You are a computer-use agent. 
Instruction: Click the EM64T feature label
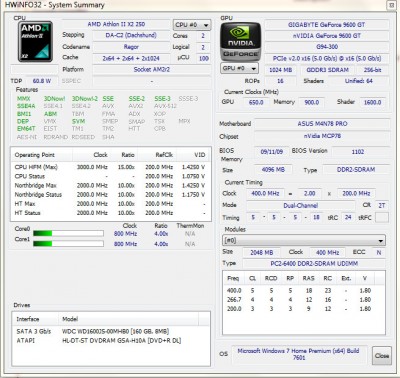click(26, 128)
